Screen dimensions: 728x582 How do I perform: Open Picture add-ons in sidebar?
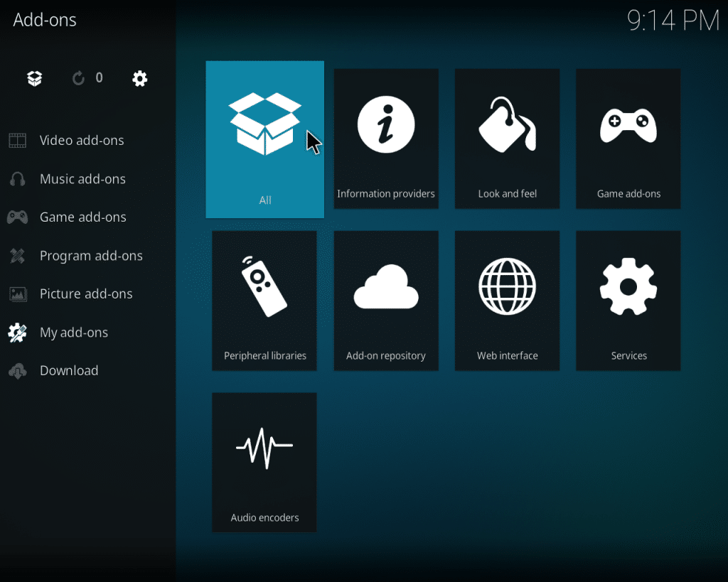click(x=86, y=294)
